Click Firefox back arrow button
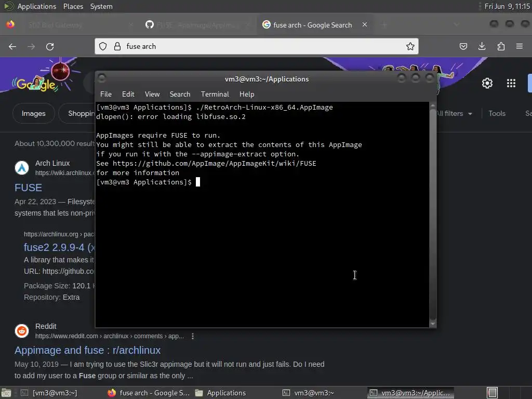532x399 pixels. [x=12, y=46]
